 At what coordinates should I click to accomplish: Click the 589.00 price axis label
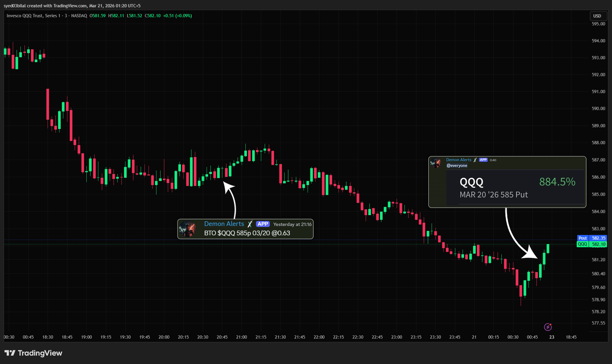(598, 125)
